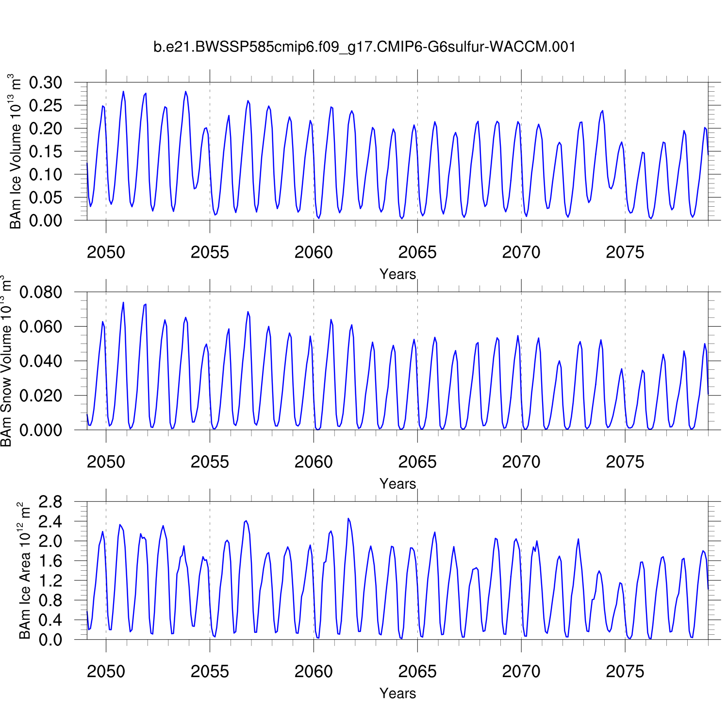Screen dimensions: 728x728
Task: Click 2070 tick label on snow volume plot
Action: point(521,462)
